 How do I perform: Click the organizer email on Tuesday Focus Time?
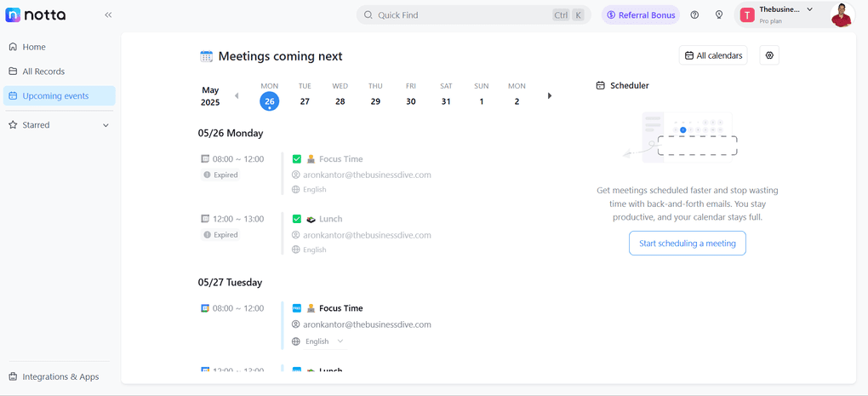click(x=367, y=324)
